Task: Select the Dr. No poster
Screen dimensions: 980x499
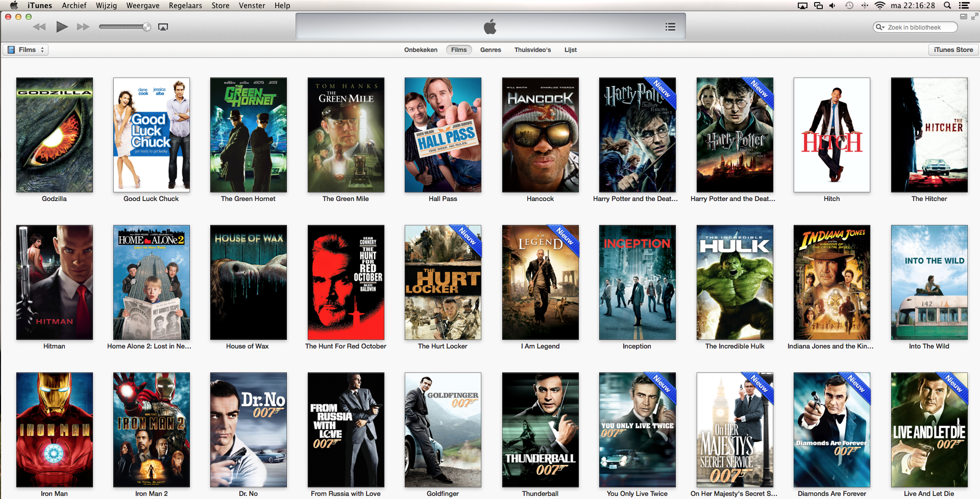Action: [x=249, y=430]
